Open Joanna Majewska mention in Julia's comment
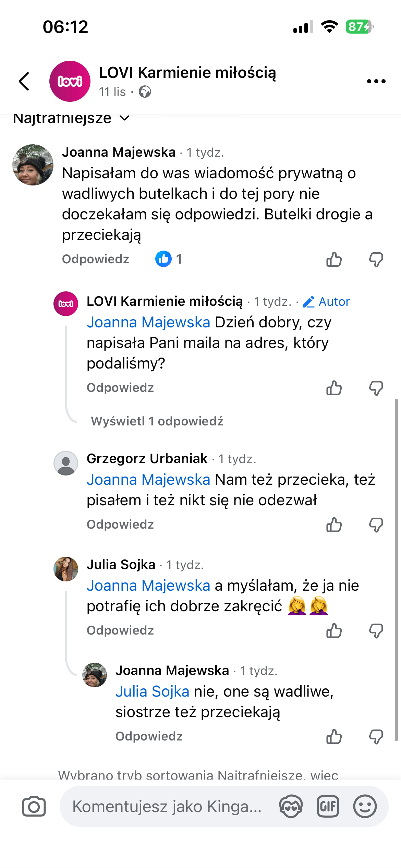This screenshot has height=868, width=401. [x=148, y=586]
